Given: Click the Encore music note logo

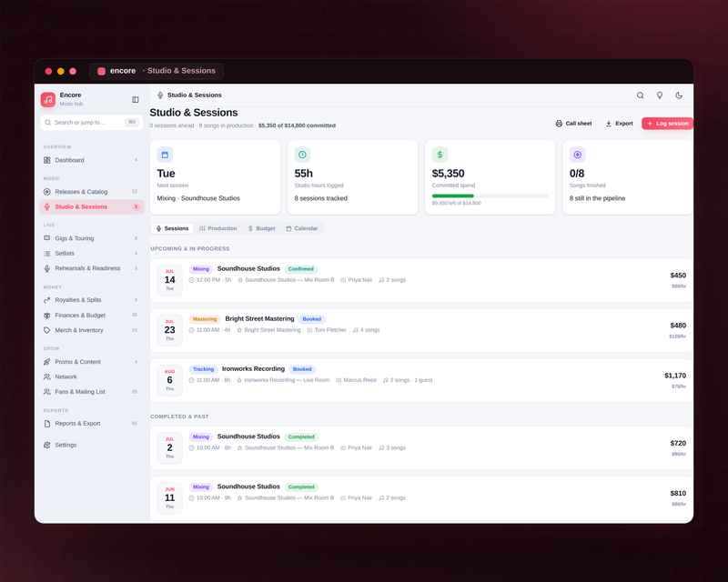Looking at the screenshot, I should pos(48,99).
